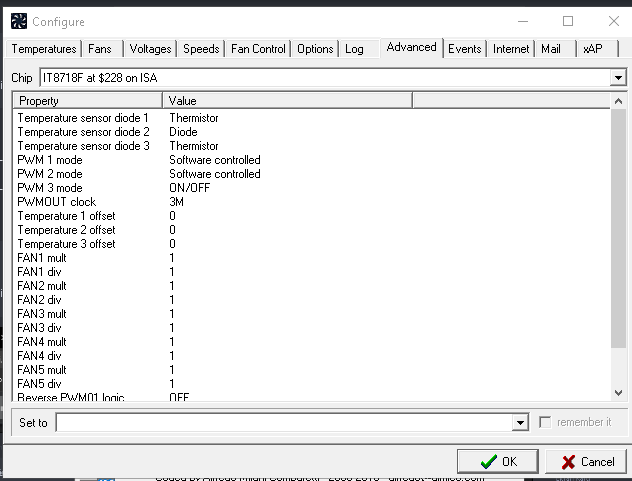Minimize the Configure window
Viewport: 632px width, 481px height.
[x=523, y=21]
